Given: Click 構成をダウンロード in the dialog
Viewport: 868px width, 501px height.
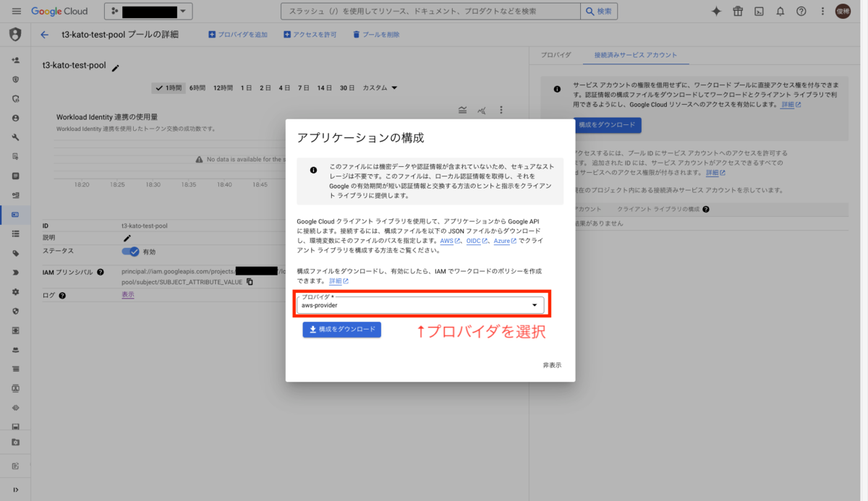Looking at the screenshot, I should click(x=341, y=330).
